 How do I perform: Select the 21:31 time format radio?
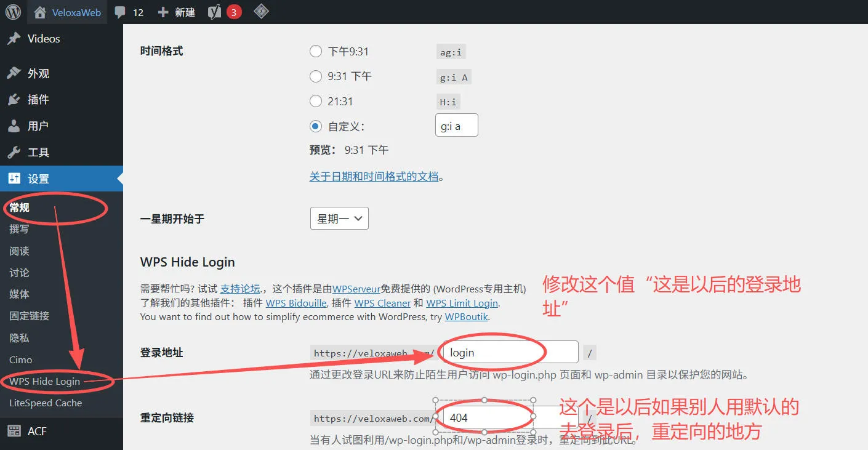(x=316, y=102)
